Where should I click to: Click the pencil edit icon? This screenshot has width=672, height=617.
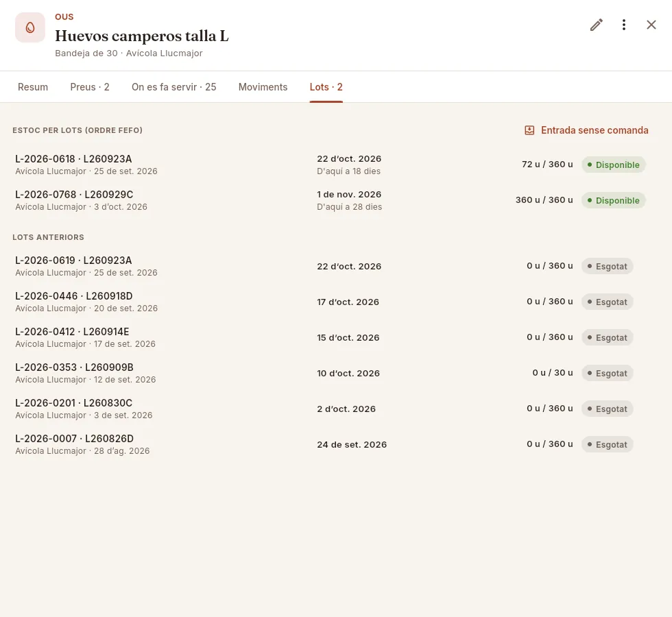point(596,25)
